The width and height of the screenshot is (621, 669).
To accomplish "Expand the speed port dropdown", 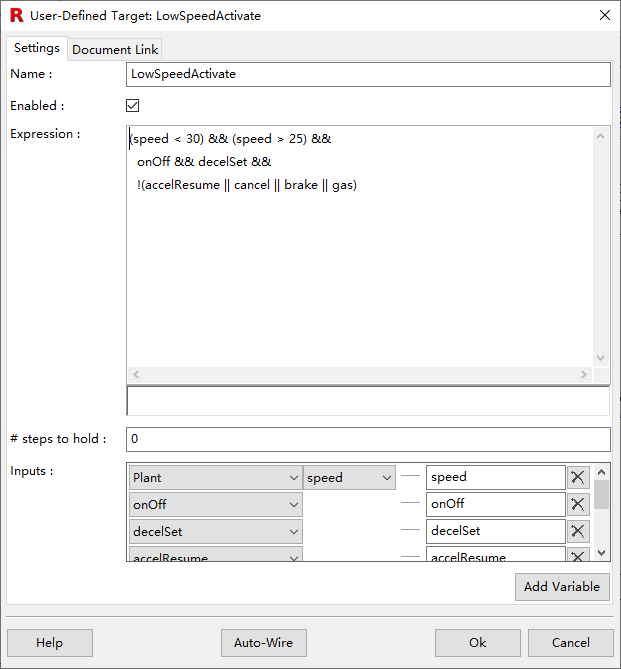I will [x=349, y=478].
